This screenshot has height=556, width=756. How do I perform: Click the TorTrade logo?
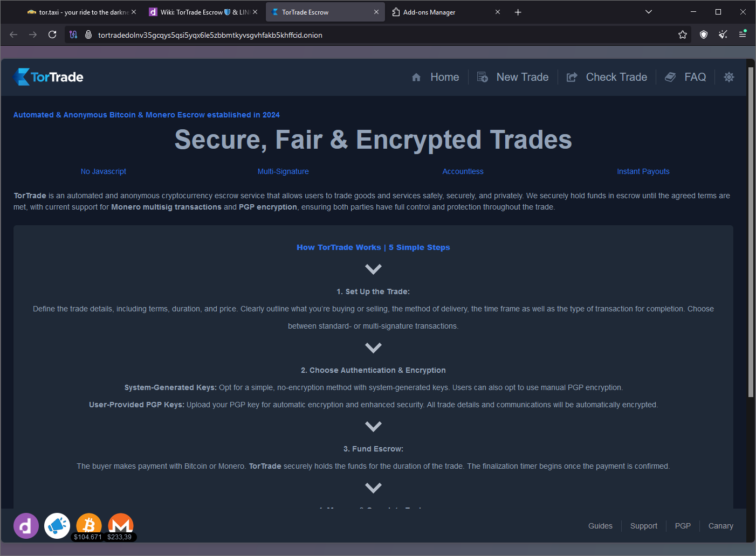pyautogui.click(x=49, y=77)
